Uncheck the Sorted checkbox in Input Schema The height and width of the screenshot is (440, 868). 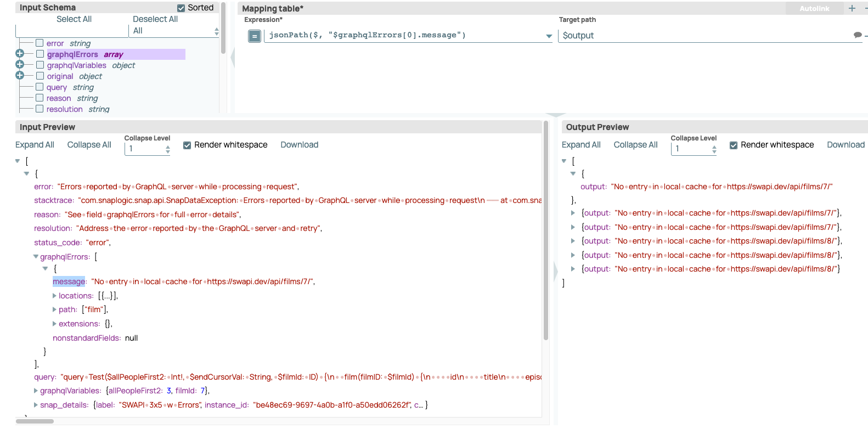(x=181, y=8)
